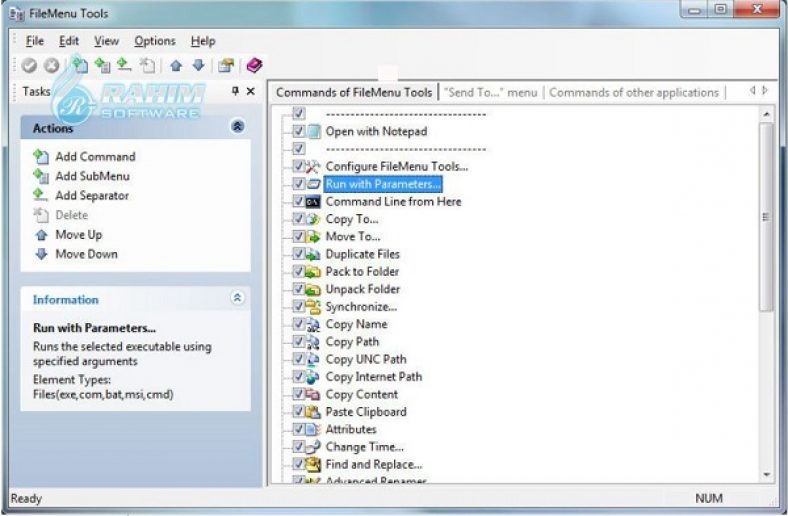Click the Cancel Changes X toolbar icon
788x516 pixels.
pos(51,65)
